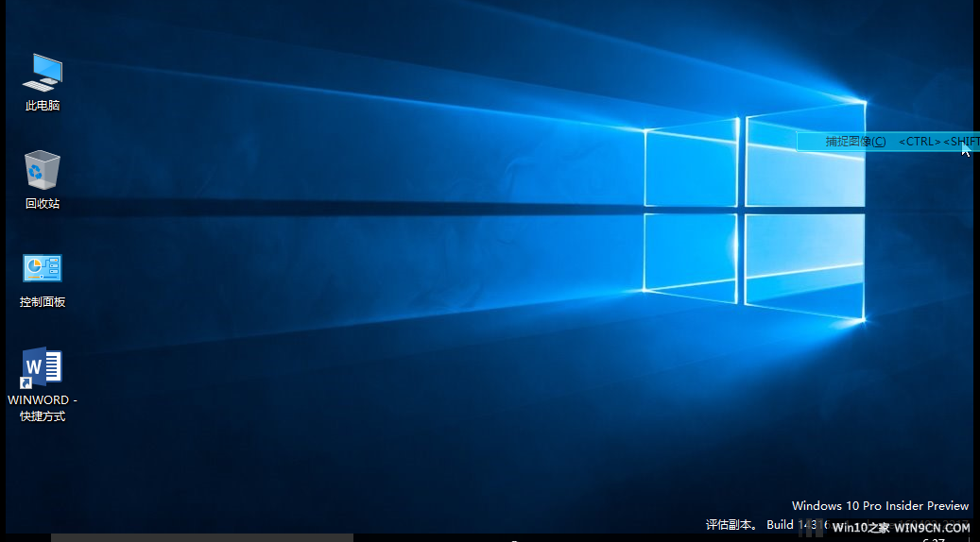
Task: Select the 控制面板 Control Panel icon
Action: click(43, 268)
